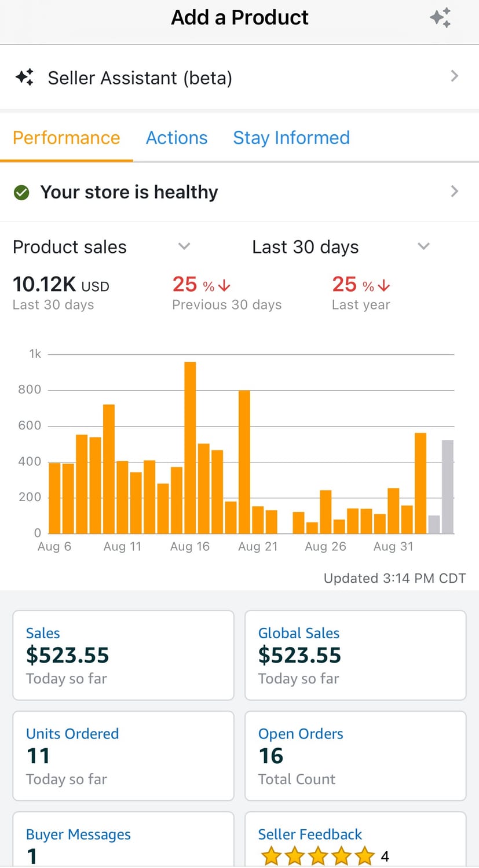Open the Global Sales card
479x868 pixels.
point(356,655)
